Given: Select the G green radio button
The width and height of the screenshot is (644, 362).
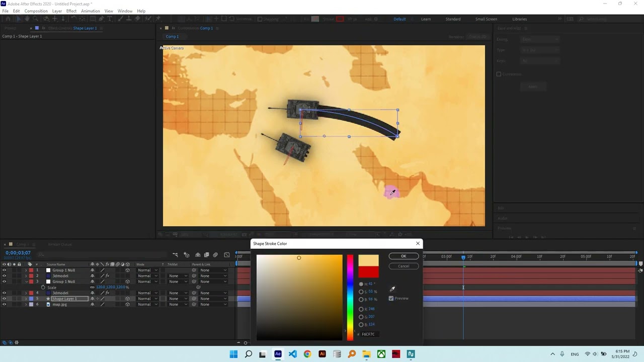Looking at the screenshot, I should [x=361, y=317].
